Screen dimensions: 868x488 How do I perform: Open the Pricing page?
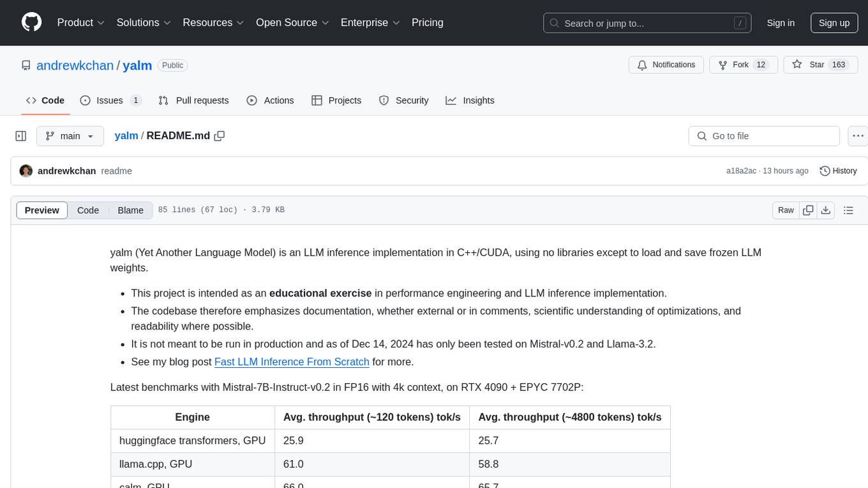click(428, 22)
